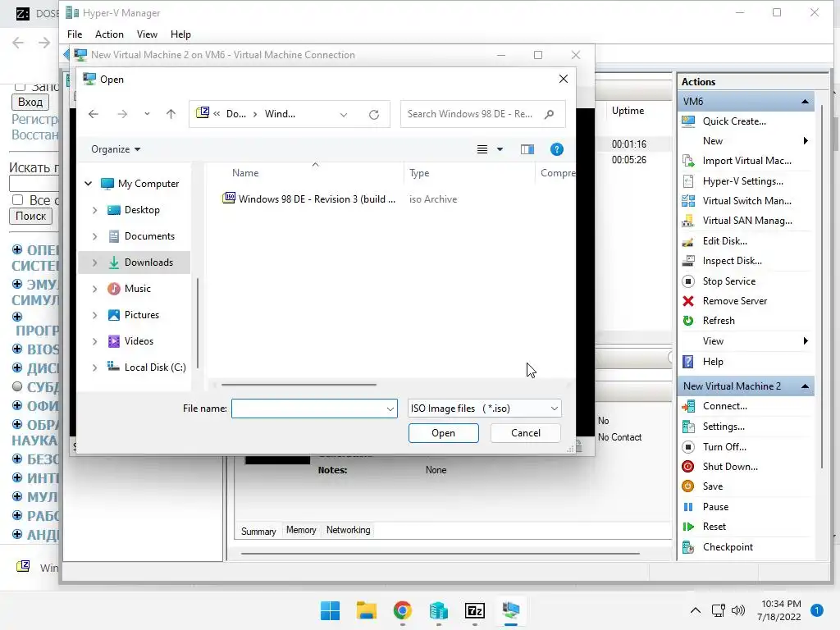Switch to the Networking tab
The image size is (840, 630).
click(x=348, y=530)
